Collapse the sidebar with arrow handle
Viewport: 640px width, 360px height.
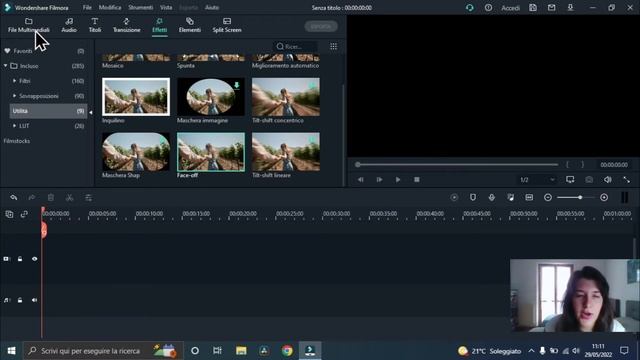[x=91, y=112]
